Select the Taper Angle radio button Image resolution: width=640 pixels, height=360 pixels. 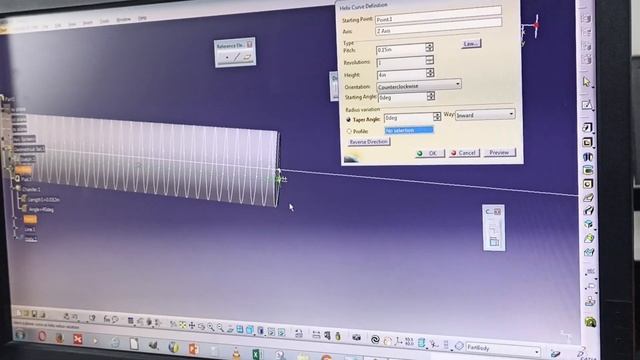point(349,120)
